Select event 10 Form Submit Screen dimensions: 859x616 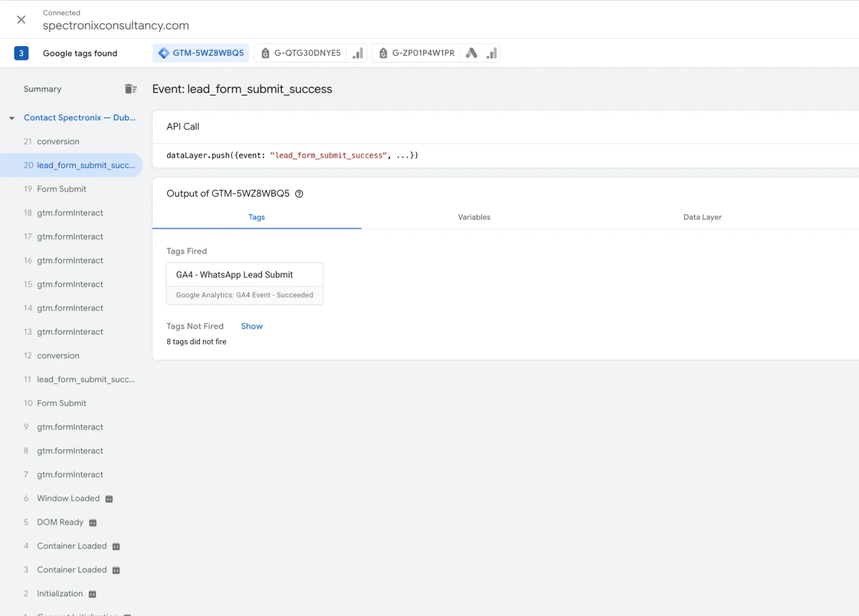point(72,403)
